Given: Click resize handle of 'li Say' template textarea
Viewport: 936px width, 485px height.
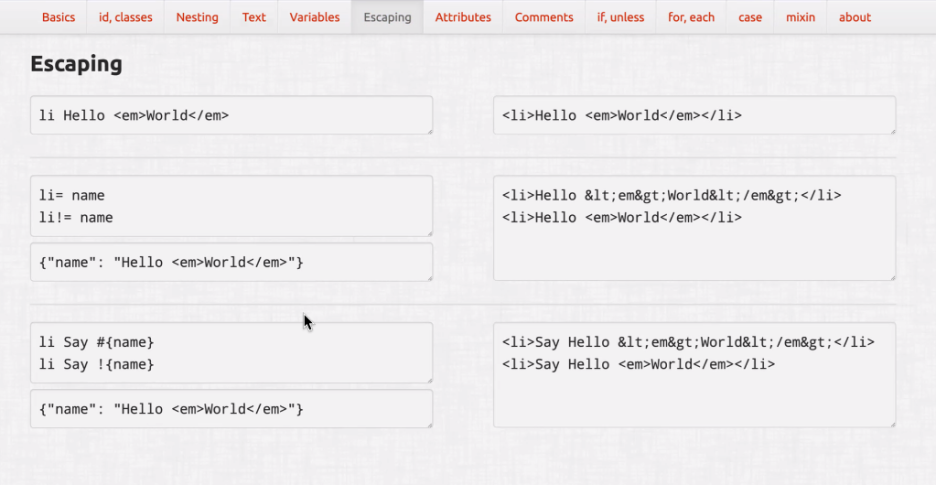Looking at the screenshot, I should (x=429, y=380).
